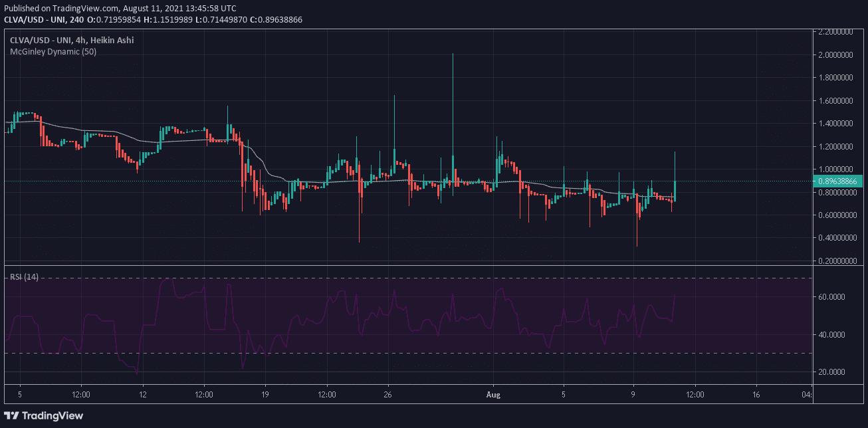This screenshot has width=868, height=428.
Task: Click the RSI (14) indicator label
Action: tap(25, 277)
